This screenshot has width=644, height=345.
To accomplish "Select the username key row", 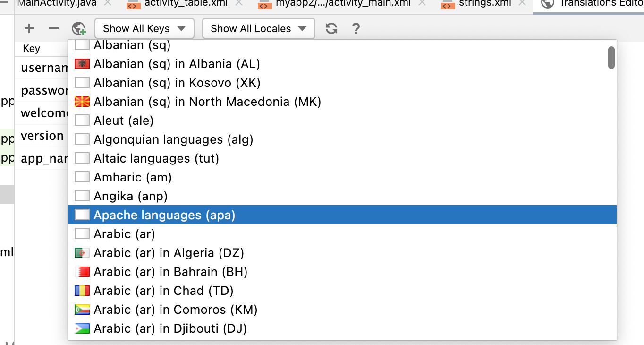I will click(42, 68).
